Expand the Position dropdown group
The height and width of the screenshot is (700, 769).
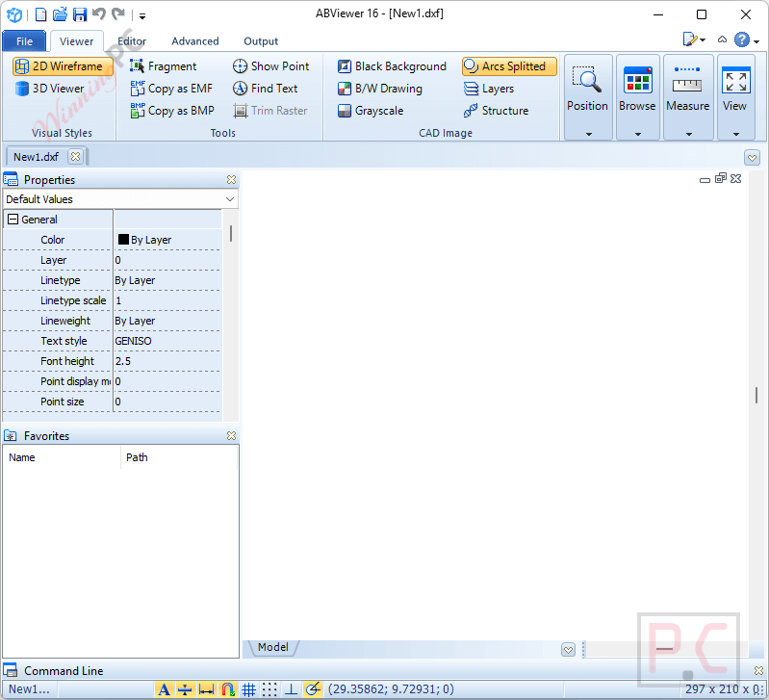point(588,97)
